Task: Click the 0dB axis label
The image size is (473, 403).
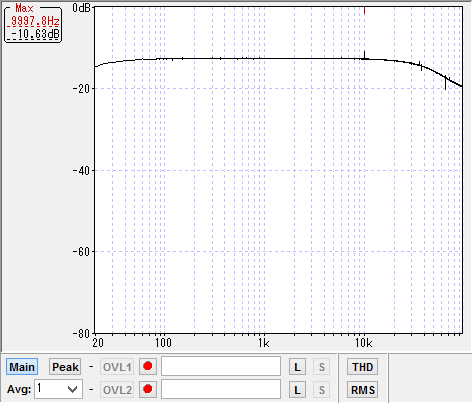Action: pos(82,8)
